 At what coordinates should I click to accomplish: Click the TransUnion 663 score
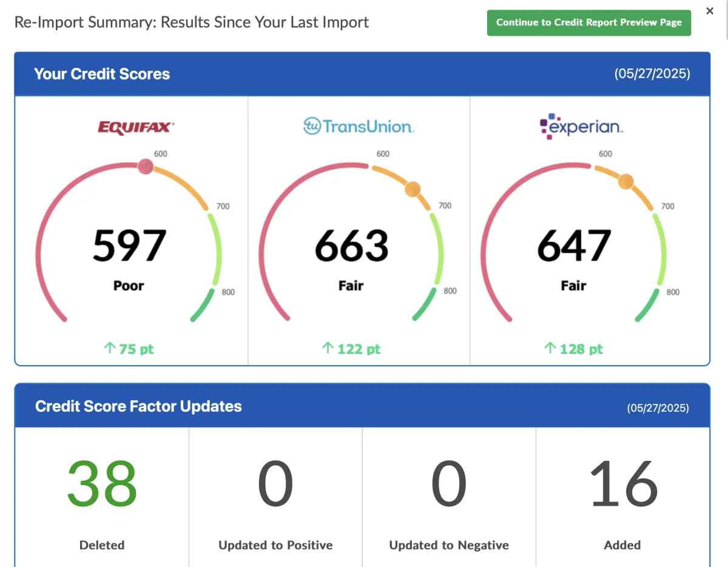point(352,246)
